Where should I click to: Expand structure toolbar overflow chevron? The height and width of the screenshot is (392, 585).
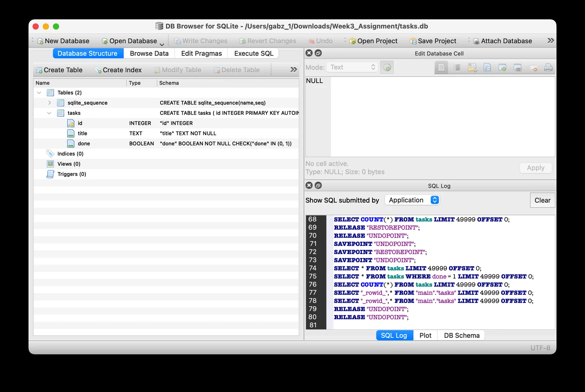[x=294, y=69]
